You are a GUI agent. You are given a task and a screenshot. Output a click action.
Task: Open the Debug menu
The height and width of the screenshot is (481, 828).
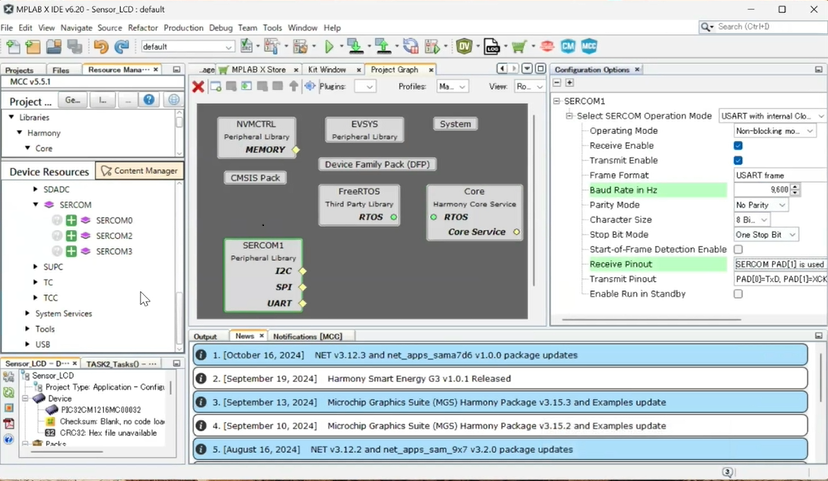tap(220, 28)
